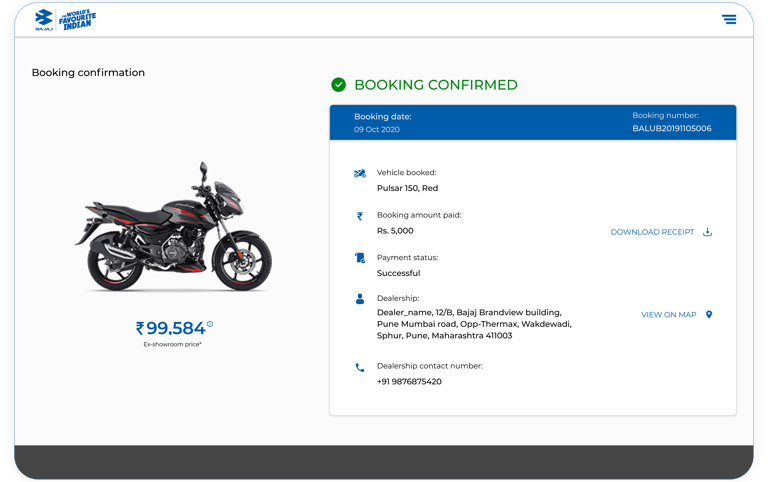This screenshot has height=482, width=768.
Task: Open VIEW ON MAP link
Action: (x=669, y=315)
